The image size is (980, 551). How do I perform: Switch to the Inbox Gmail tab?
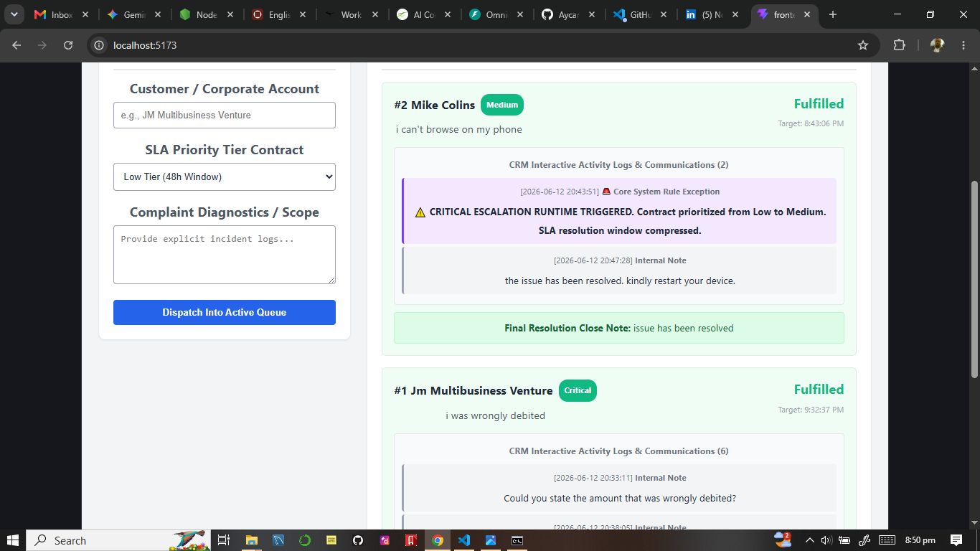click(62, 14)
